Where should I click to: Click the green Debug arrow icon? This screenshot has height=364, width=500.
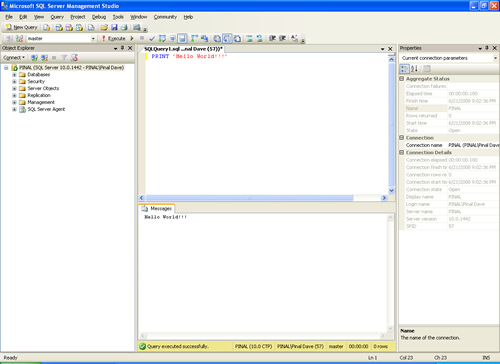click(x=132, y=39)
